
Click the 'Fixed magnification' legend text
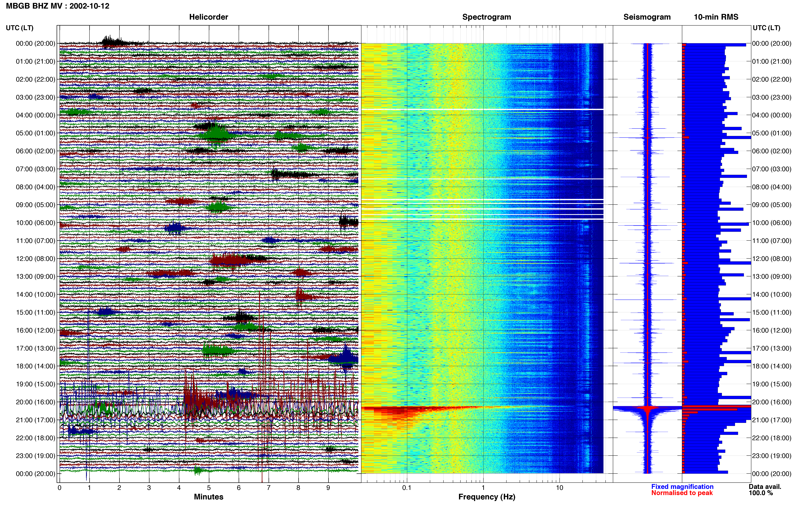pyautogui.click(x=682, y=486)
